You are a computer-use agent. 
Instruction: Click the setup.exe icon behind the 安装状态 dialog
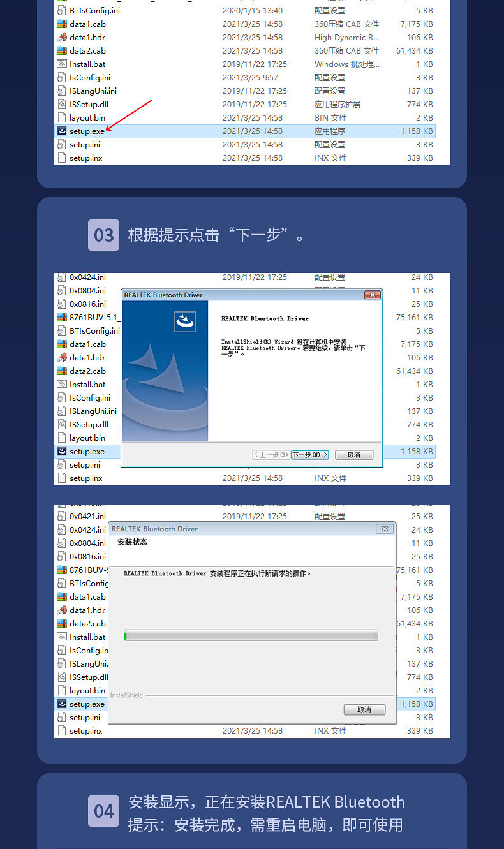click(x=62, y=704)
